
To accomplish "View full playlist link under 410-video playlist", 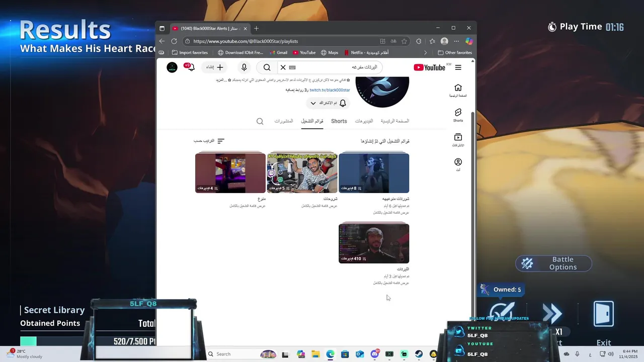I will [x=391, y=283].
